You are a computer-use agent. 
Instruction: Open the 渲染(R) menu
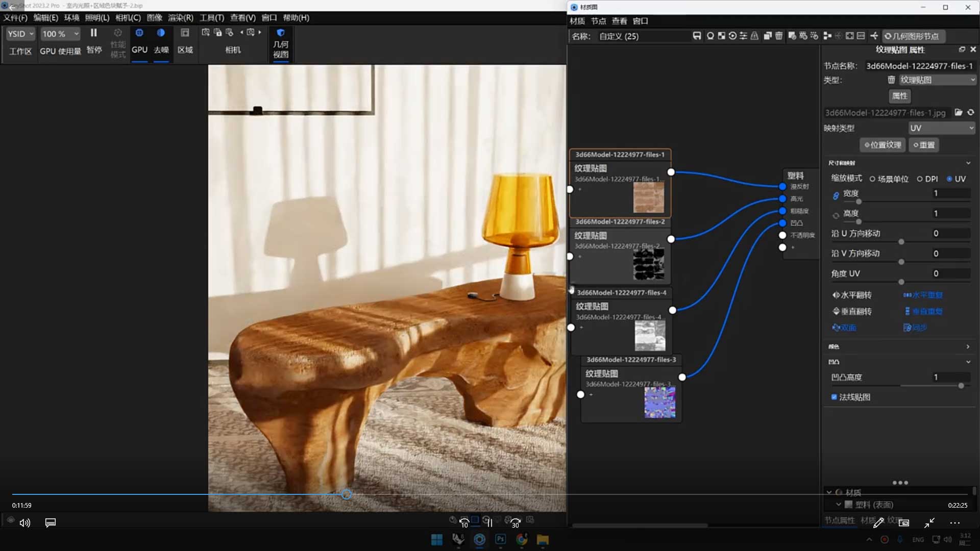(181, 18)
